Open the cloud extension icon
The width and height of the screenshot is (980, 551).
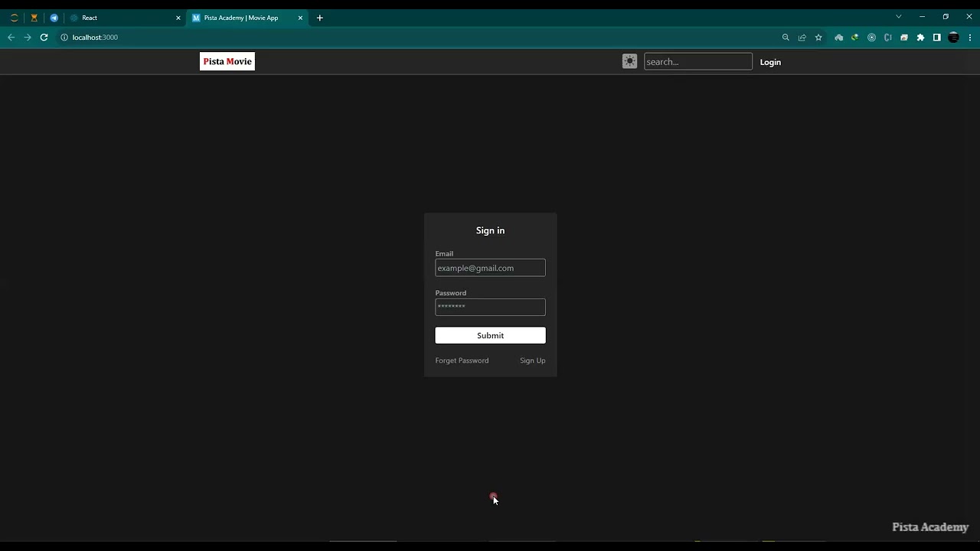tap(839, 37)
